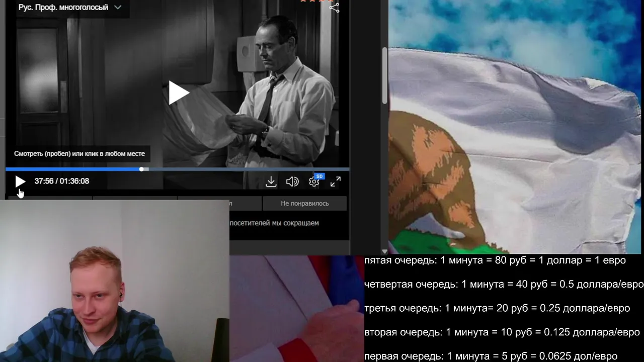
Task: Click the progress bar playhead knob
Action: pyautogui.click(x=142, y=169)
